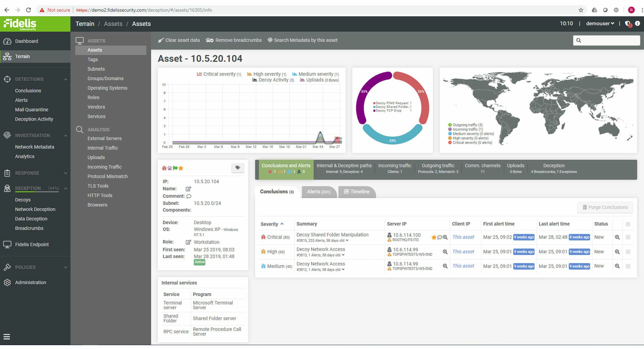Collapse the DECEPTION section
This screenshot has width=644, height=349.
point(65,189)
